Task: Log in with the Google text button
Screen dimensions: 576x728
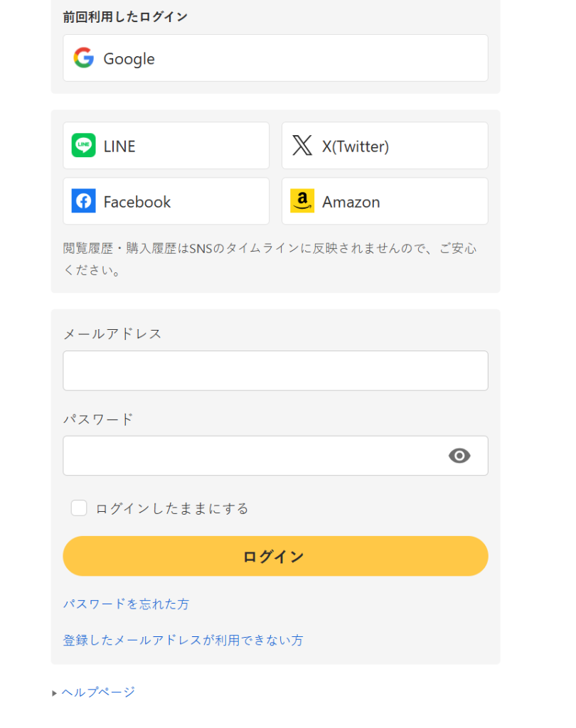Action: (x=129, y=59)
